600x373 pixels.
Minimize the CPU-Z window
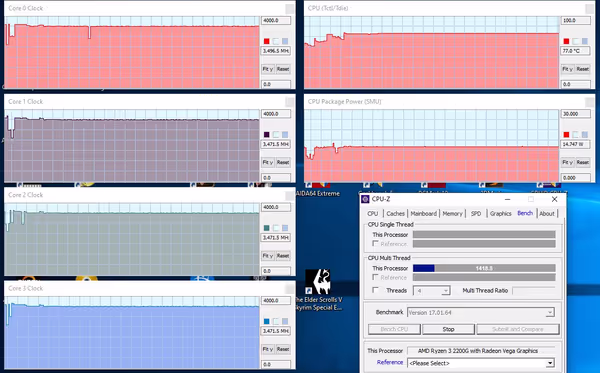coord(507,199)
